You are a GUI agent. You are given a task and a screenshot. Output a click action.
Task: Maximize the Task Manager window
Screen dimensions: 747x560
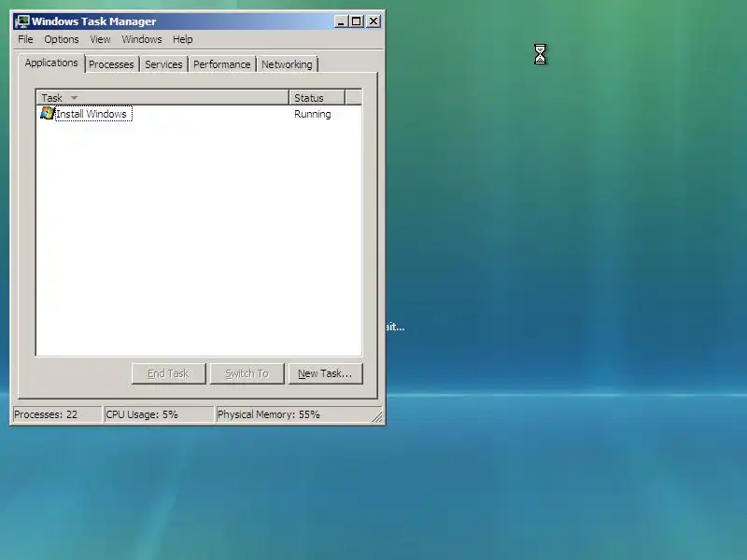[357, 21]
